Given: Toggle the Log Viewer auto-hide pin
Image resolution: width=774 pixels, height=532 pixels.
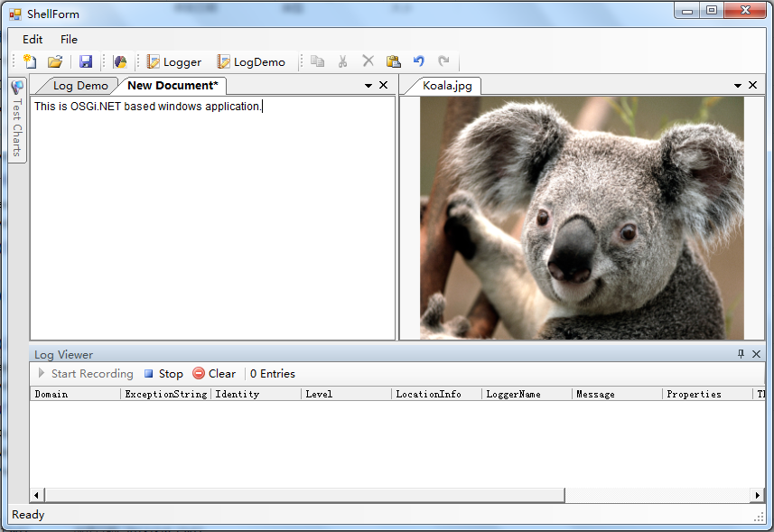Looking at the screenshot, I should click(x=741, y=354).
